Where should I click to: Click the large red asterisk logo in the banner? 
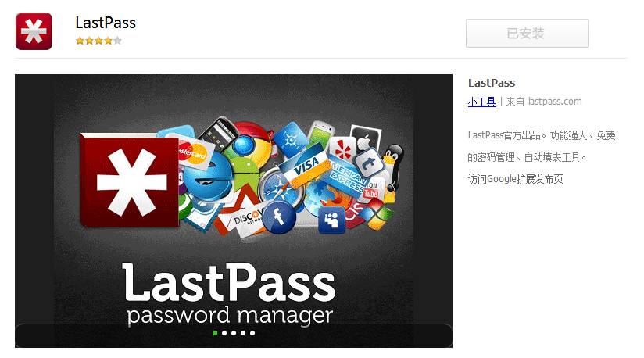pos(131,181)
